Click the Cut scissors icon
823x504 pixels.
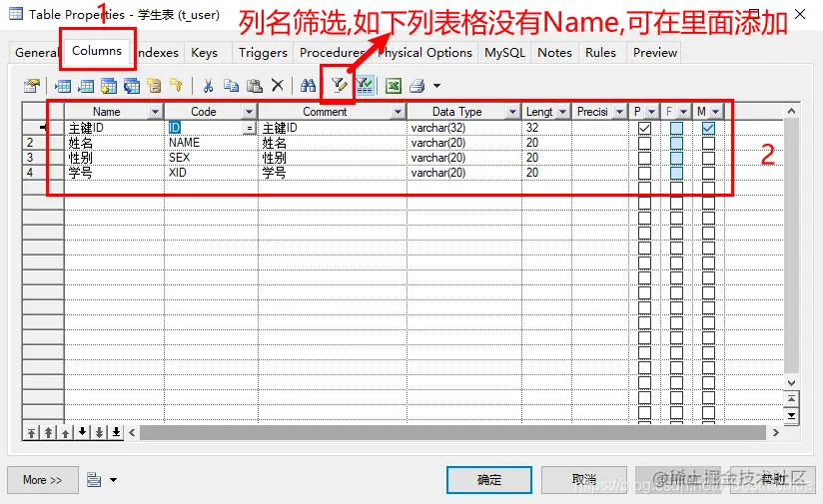click(x=209, y=86)
